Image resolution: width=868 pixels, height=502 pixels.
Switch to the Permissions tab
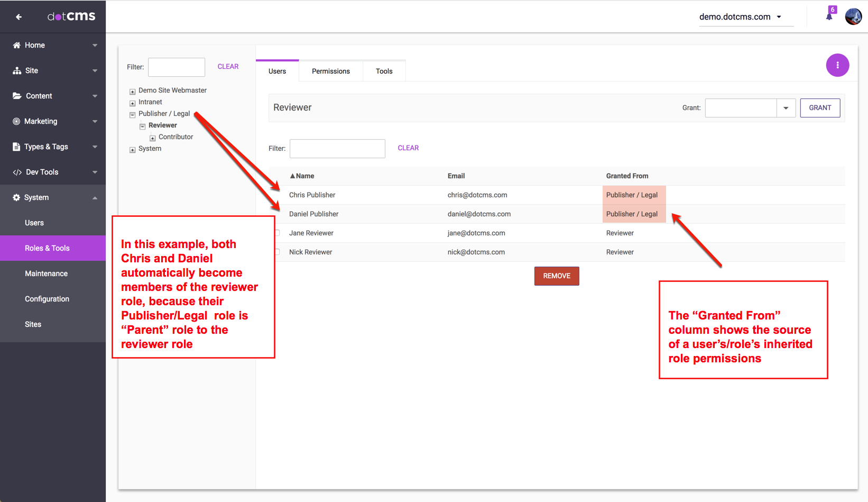pos(330,71)
